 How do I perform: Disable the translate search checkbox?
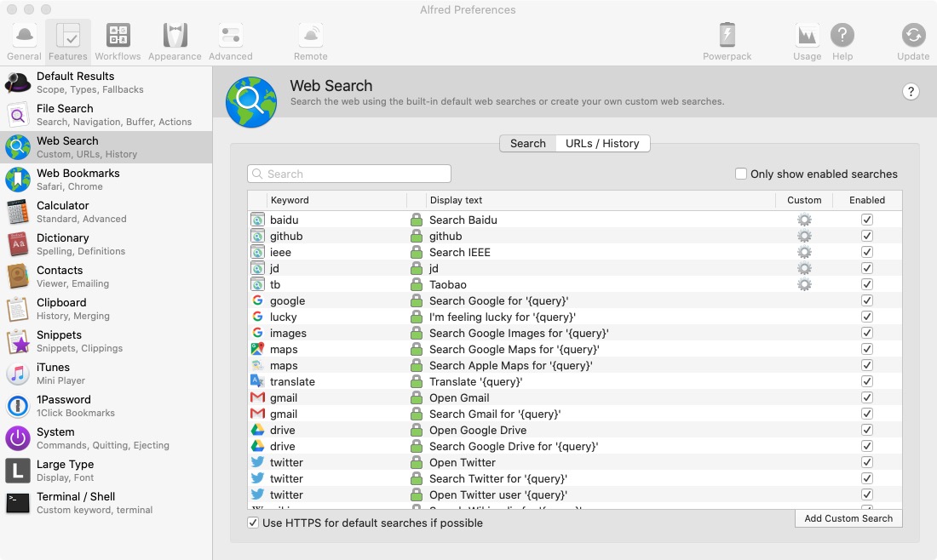point(867,380)
